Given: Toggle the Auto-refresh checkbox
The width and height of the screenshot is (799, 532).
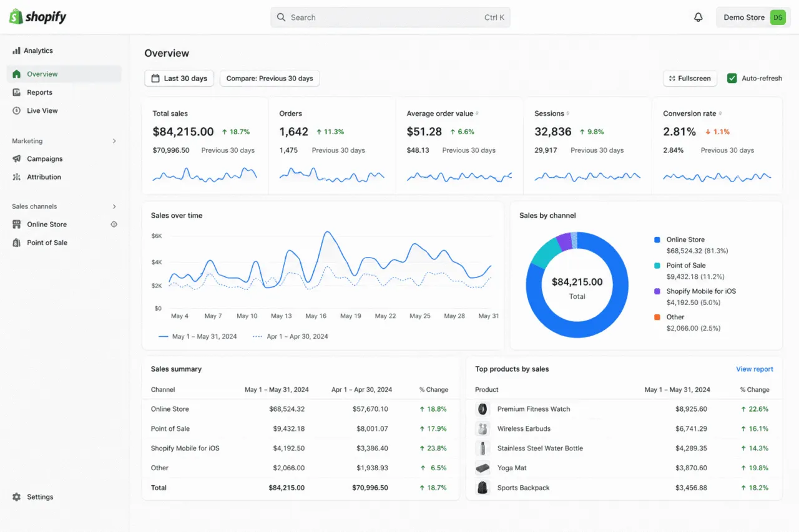Looking at the screenshot, I should [732, 79].
